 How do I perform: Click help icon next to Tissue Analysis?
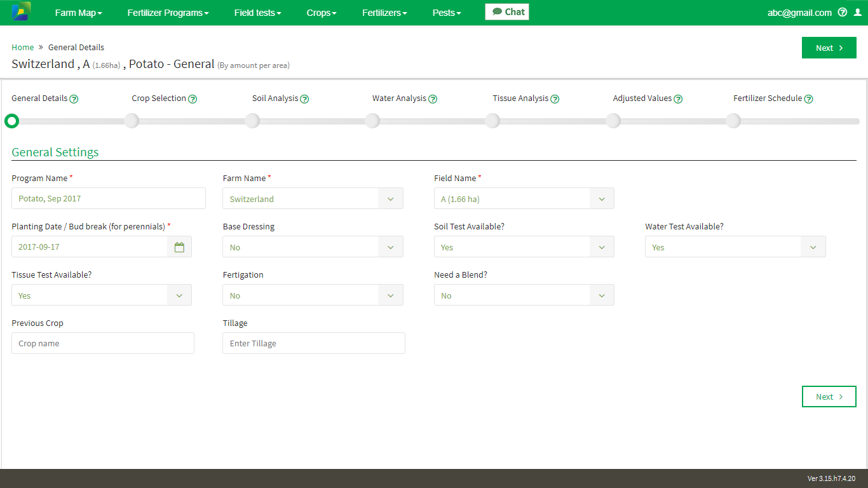555,99
